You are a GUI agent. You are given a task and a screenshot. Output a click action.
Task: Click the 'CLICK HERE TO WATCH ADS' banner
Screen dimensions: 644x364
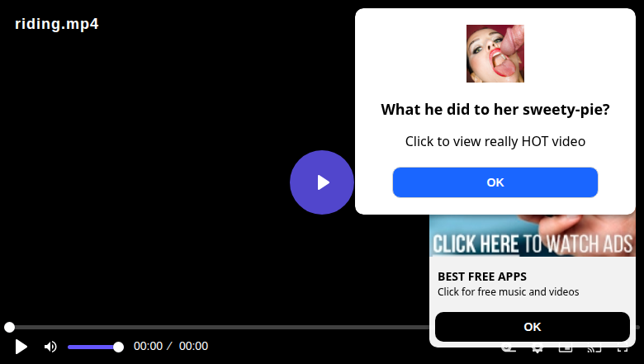coord(533,235)
